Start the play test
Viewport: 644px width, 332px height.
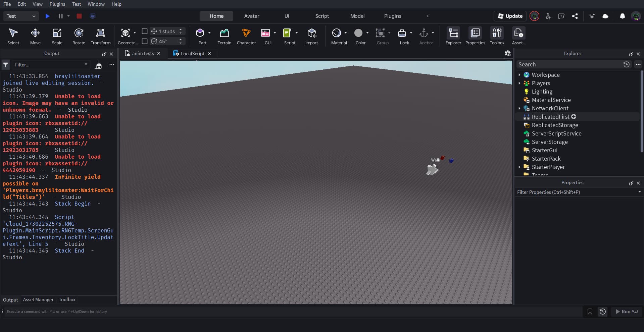[x=47, y=16]
